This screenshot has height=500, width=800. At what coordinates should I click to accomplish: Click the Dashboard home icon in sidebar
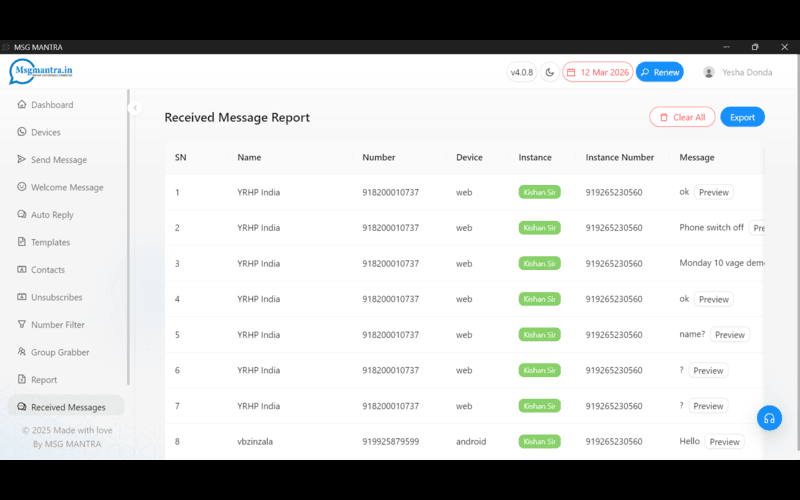22,105
